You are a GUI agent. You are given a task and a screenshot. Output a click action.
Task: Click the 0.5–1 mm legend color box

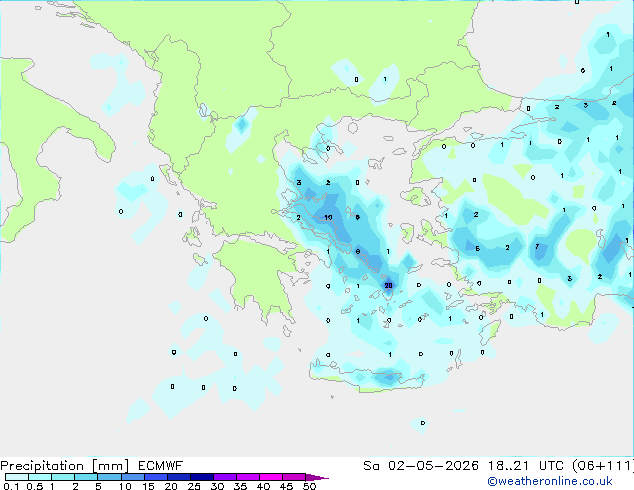(x=40, y=477)
